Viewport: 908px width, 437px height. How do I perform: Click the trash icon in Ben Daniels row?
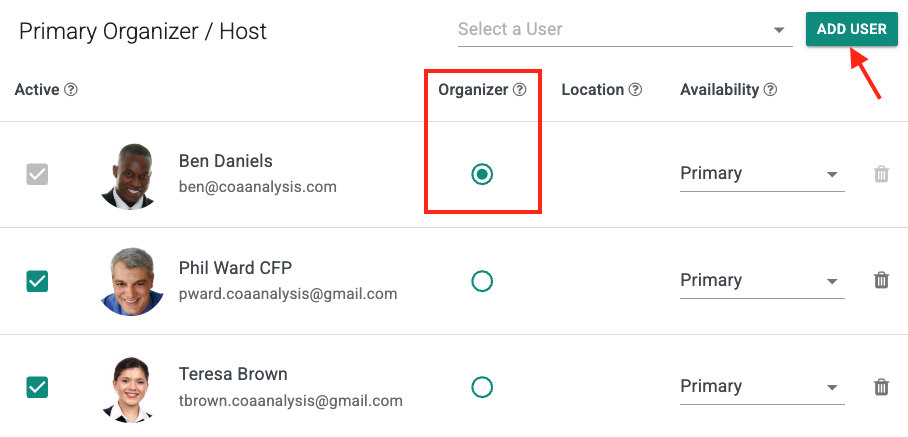pos(881,174)
